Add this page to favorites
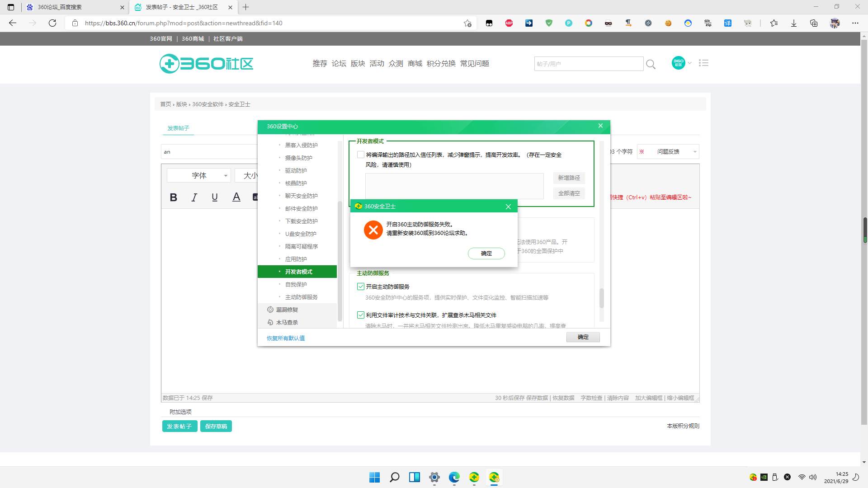The width and height of the screenshot is (868, 488). tap(467, 23)
